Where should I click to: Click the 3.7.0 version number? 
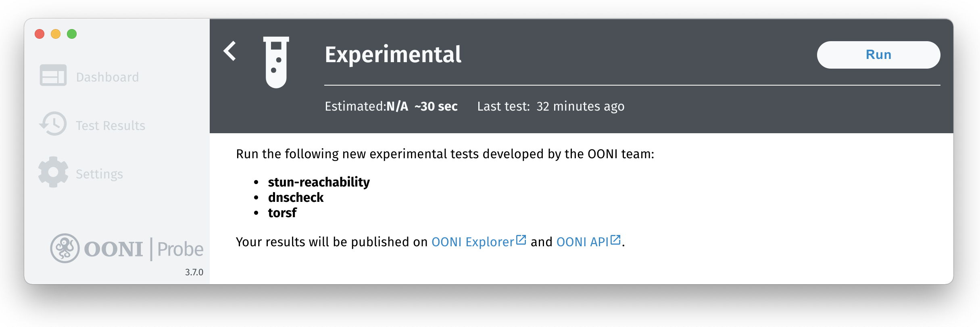194,272
